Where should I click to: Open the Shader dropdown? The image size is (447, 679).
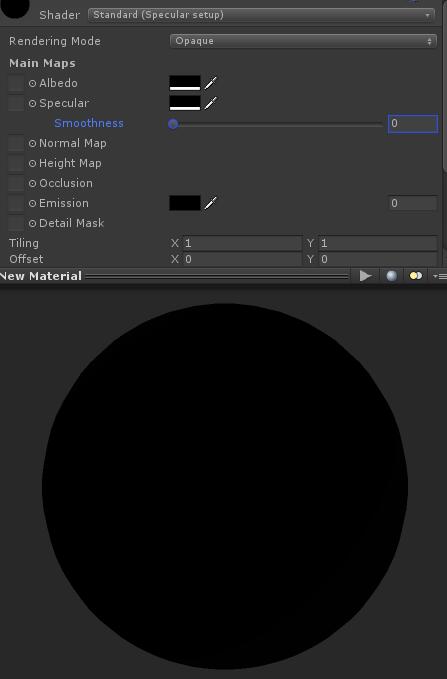[x=261, y=15]
